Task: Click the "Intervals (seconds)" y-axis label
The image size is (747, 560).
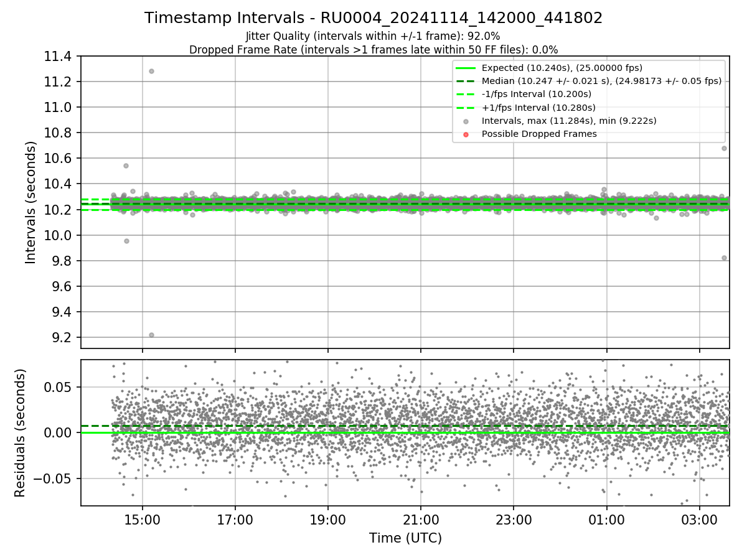Action: click(x=31, y=202)
